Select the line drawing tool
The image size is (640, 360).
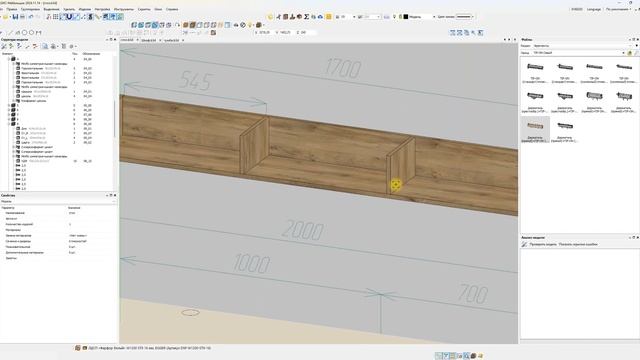point(10,32)
